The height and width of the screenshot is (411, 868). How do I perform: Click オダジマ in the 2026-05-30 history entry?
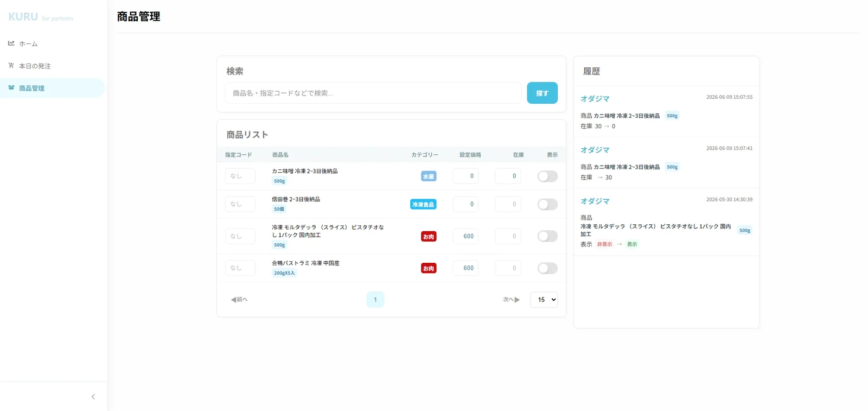pos(595,201)
